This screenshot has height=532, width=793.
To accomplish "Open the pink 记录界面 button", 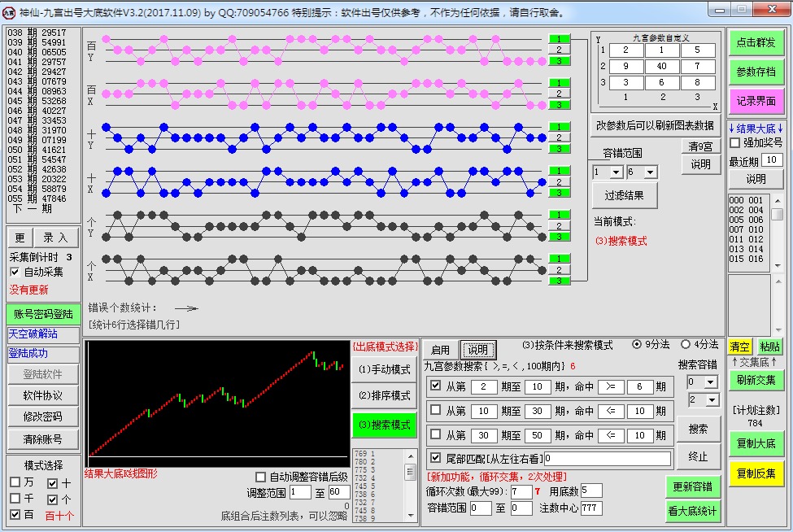I will click(756, 101).
